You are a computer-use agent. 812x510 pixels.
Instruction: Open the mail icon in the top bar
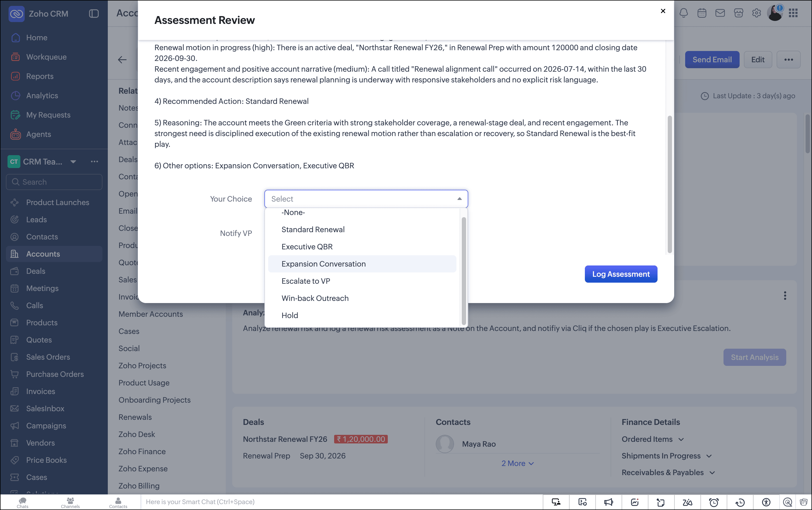(720, 13)
